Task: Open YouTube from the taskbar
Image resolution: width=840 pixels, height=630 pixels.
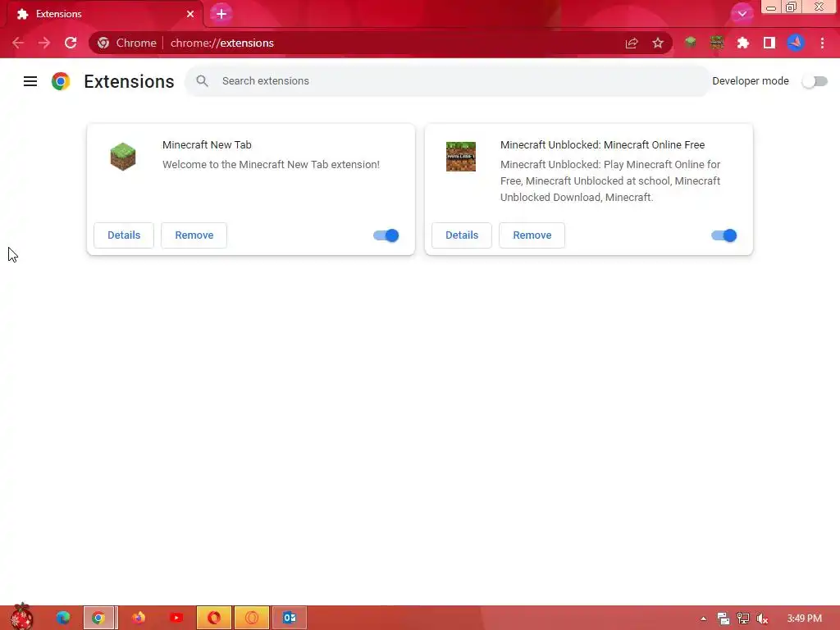Action: (176, 618)
